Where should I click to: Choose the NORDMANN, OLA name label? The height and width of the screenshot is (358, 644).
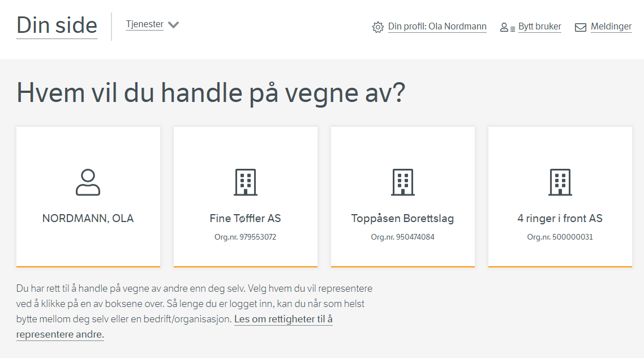tap(88, 219)
